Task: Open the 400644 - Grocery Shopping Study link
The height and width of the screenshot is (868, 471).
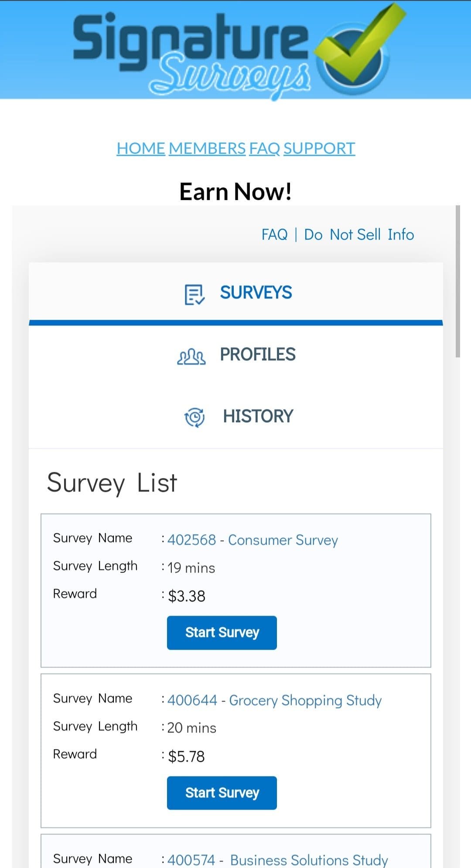Action: [x=274, y=701]
